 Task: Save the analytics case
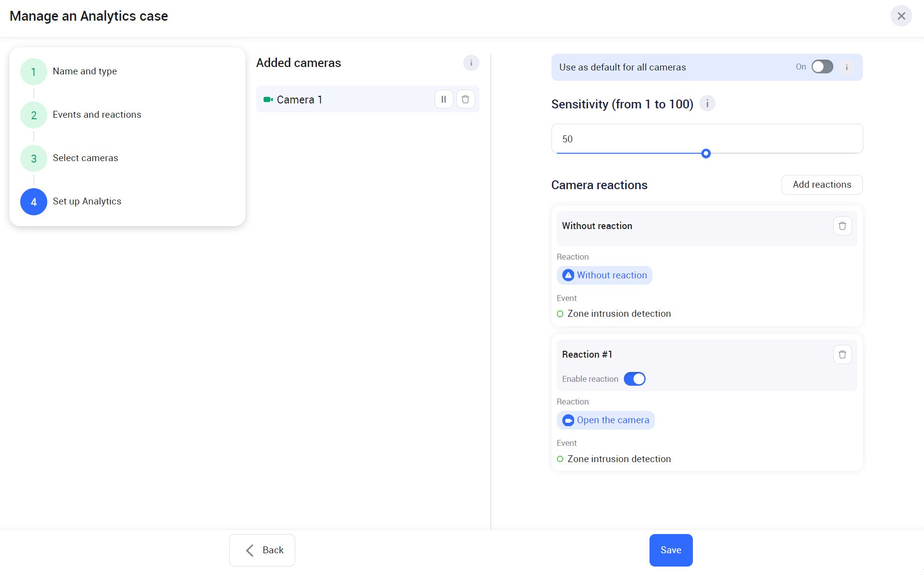[x=671, y=550]
